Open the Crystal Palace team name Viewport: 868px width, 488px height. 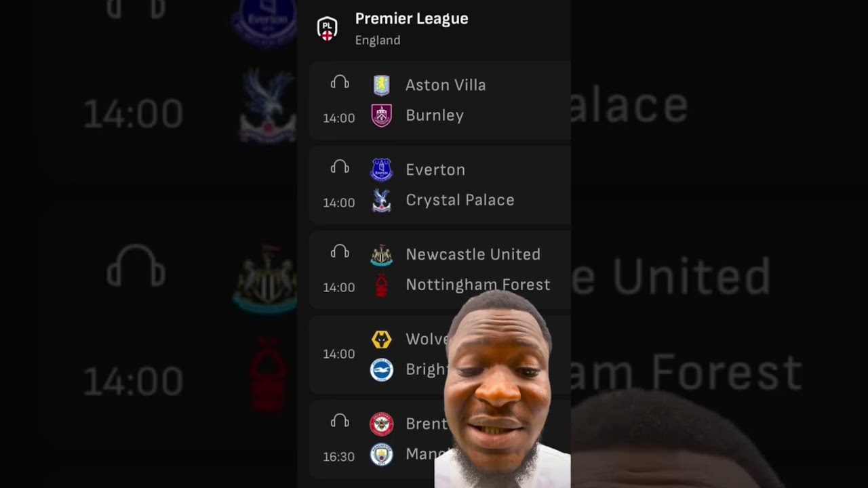[460, 200]
